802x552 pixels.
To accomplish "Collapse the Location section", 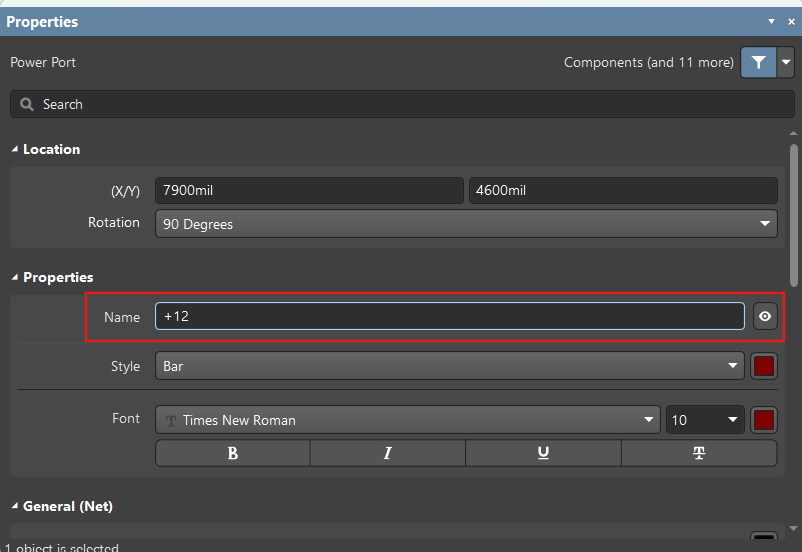I will [x=15, y=149].
